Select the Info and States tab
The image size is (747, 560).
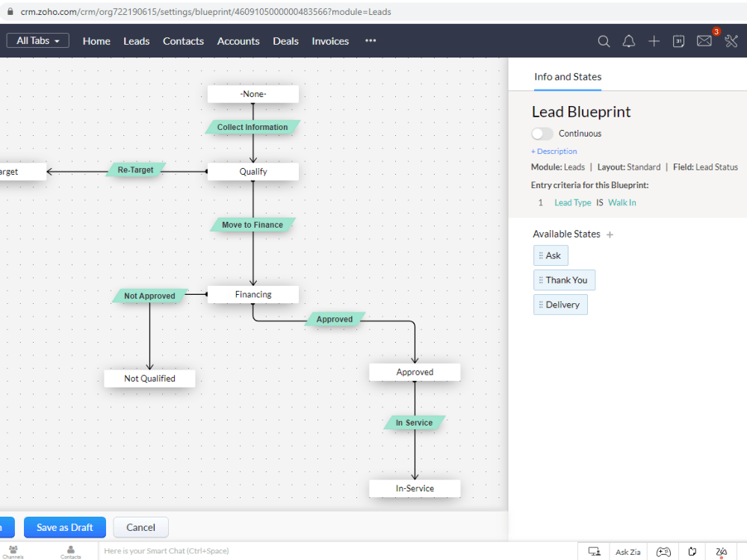tap(568, 77)
